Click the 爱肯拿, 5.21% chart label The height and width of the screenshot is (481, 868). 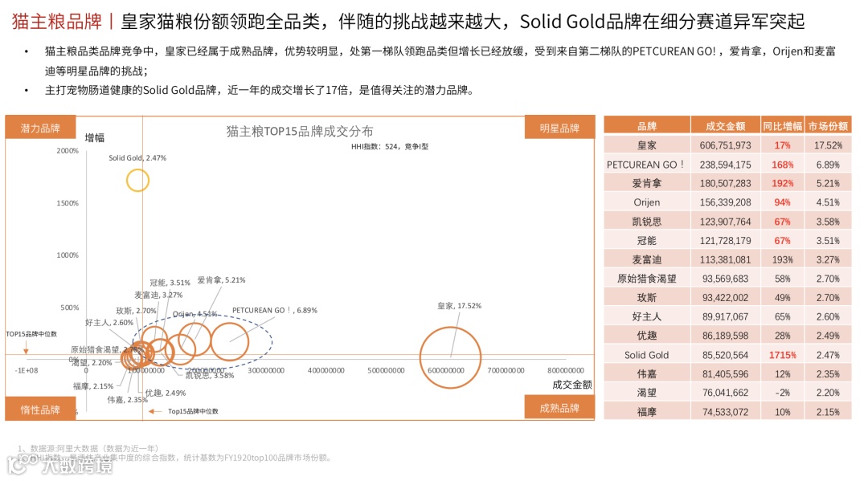pyautogui.click(x=221, y=279)
